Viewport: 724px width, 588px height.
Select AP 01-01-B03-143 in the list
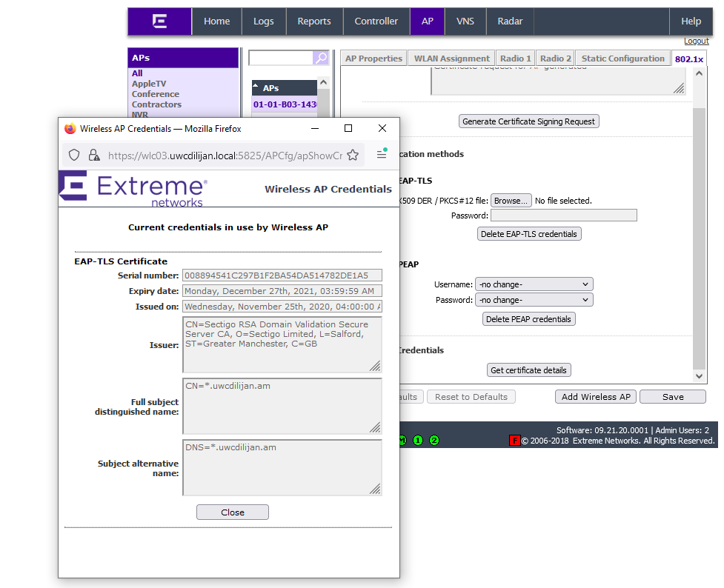[285, 104]
